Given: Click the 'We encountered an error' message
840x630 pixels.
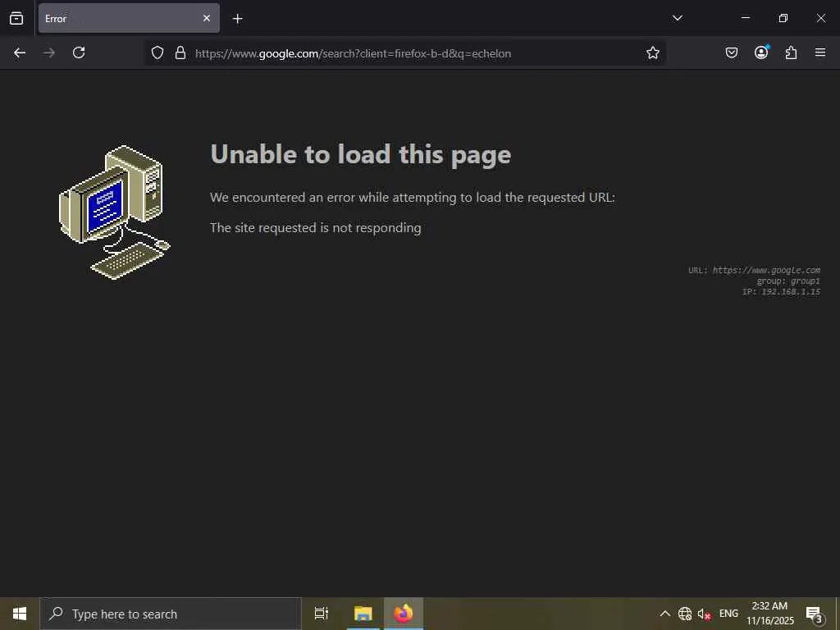Looking at the screenshot, I should click(413, 197).
